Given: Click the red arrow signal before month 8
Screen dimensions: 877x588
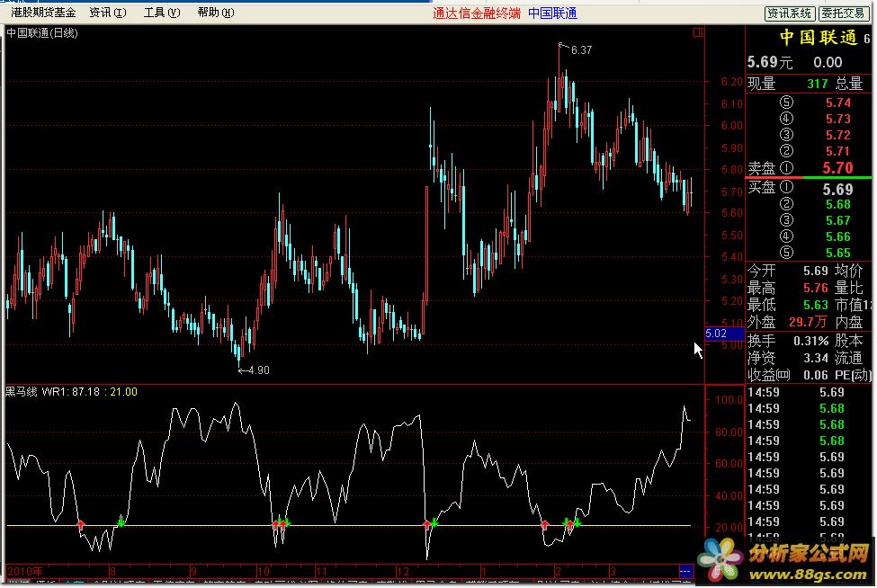Looking at the screenshot, I should point(81,524).
